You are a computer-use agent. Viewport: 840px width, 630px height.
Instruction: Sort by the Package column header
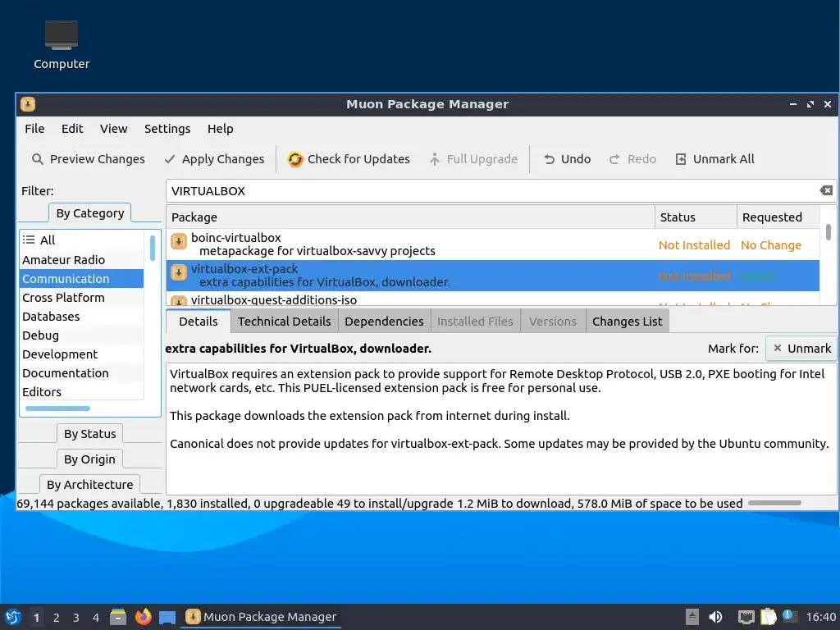[410, 217]
